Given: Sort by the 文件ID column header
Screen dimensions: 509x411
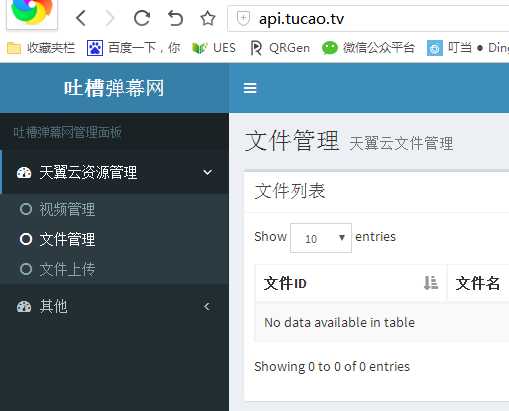Looking at the screenshot, I should pos(351,283).
